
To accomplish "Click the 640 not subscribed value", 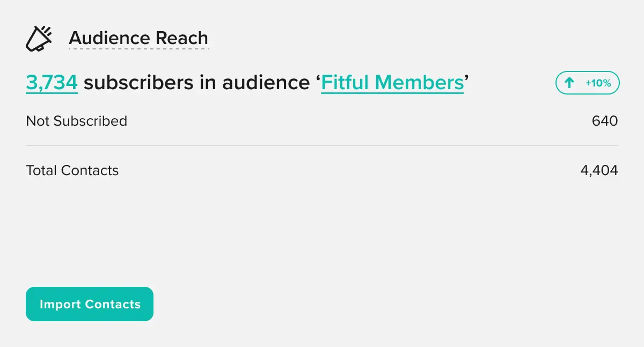I will [605, 121].
